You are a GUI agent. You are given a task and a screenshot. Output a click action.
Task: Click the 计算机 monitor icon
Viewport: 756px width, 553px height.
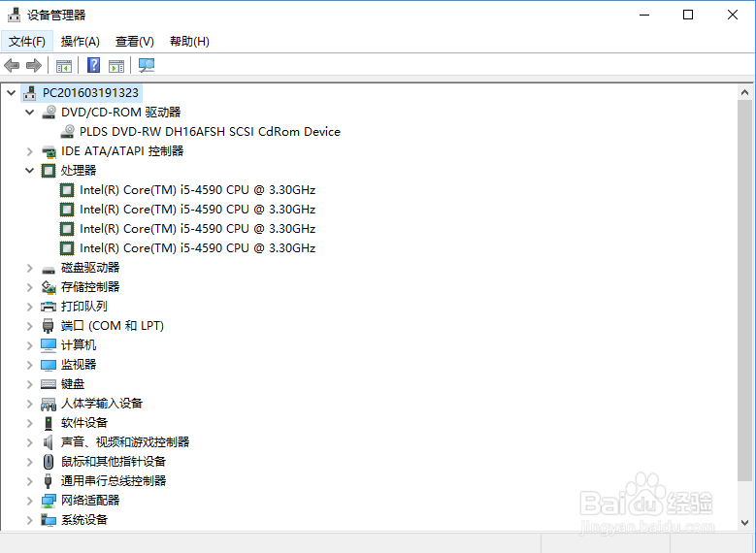click(49, 345)
